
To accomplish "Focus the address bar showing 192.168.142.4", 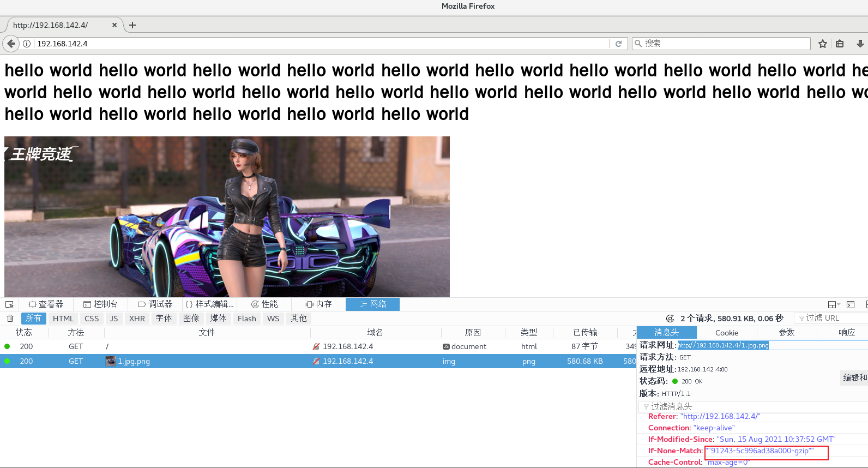I will (x=322, y=44).
